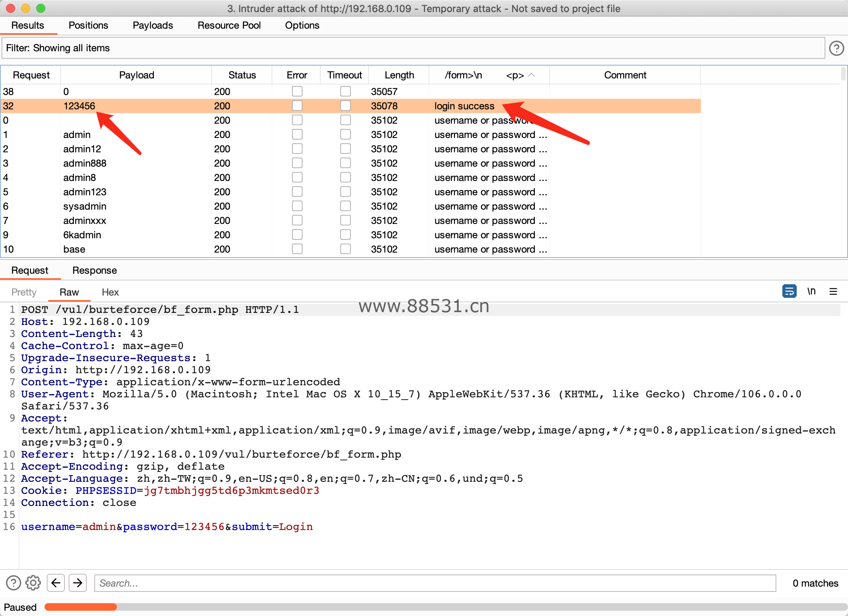
Task: Open the filter help question-mark icon
Action: pyautogui.click(x=836, y=48)
